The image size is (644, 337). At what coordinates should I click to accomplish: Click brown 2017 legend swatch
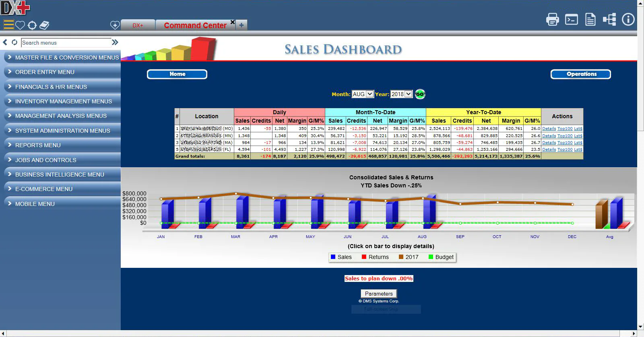point(401,257)
